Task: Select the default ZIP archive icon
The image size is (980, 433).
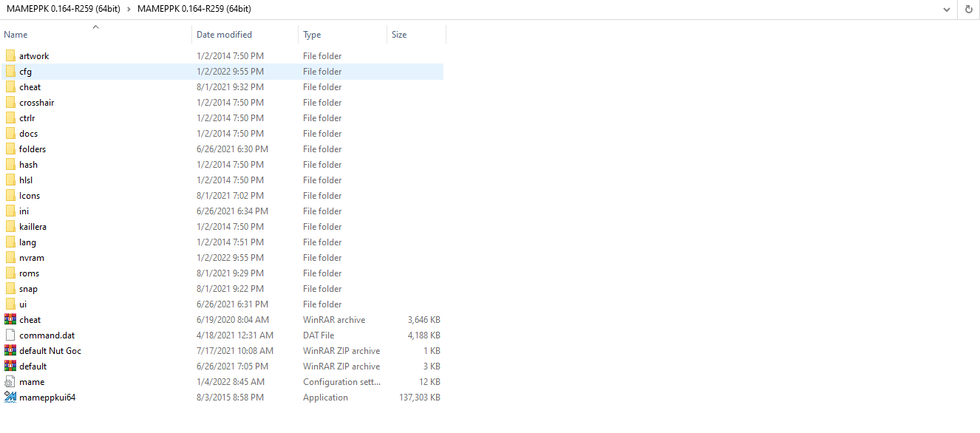Action: coord(10,366)
